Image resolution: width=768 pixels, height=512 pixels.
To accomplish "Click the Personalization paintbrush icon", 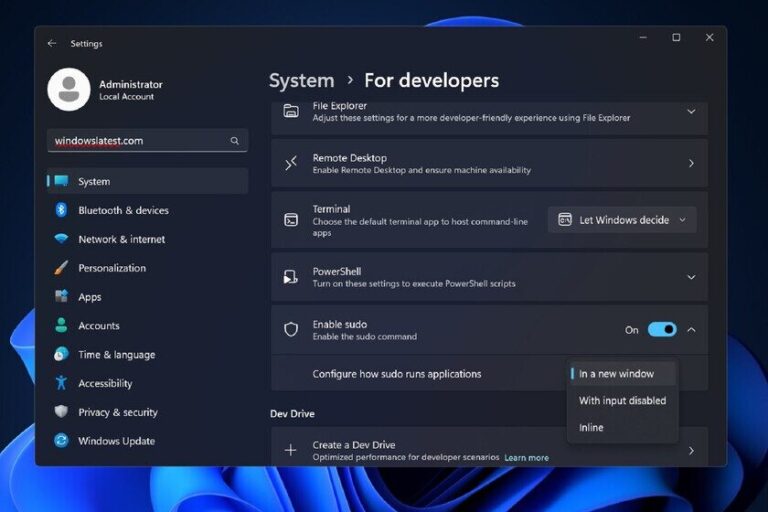I will 61,268.
